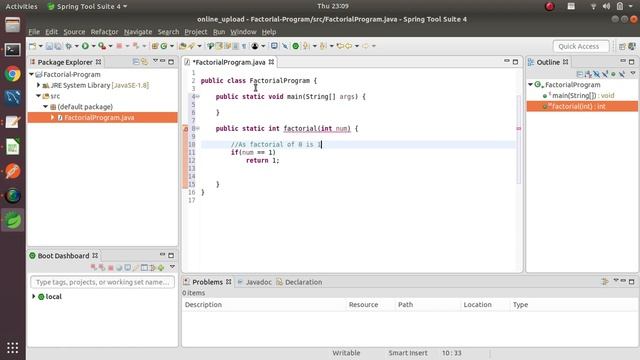Click Collapse All in Package Explorer
Viewport: 640px width, 360px height.
tap(136, 62)
